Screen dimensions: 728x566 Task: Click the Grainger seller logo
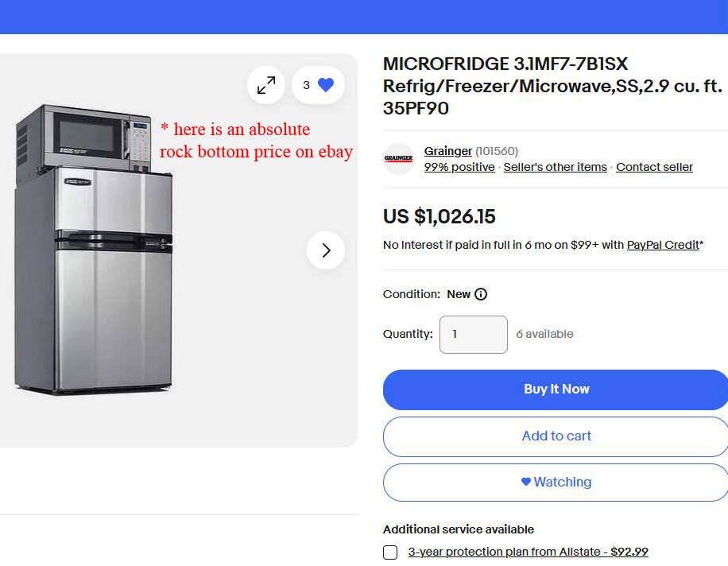(398, 159)
